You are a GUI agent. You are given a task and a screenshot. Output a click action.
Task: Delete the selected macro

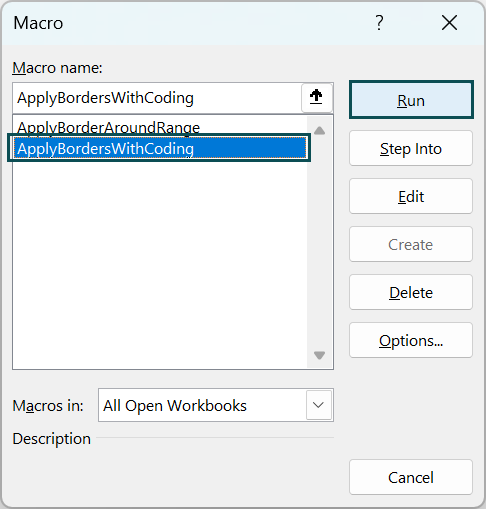click(411, 292)
